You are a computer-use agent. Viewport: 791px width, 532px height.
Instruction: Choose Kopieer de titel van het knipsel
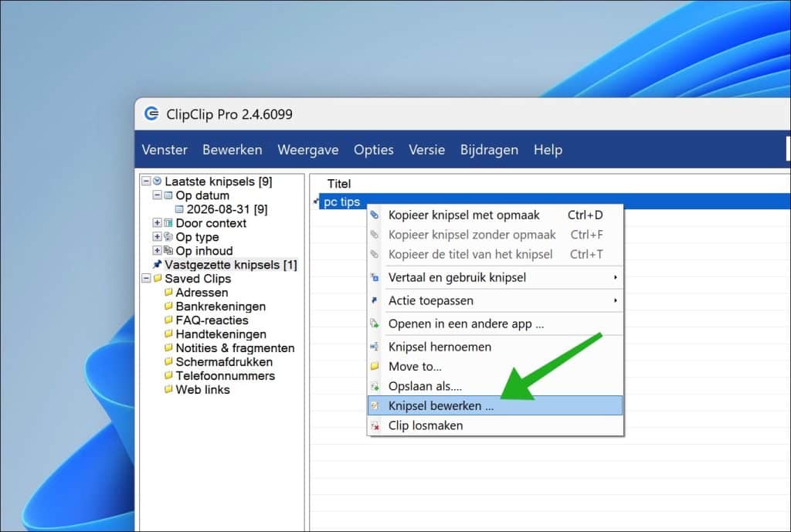(x=495, y=254)
